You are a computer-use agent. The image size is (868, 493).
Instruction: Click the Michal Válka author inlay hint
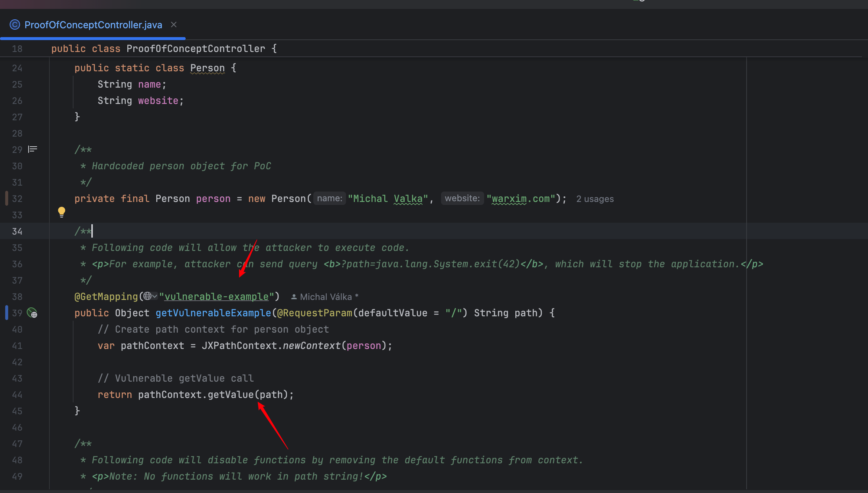point(325,297)
